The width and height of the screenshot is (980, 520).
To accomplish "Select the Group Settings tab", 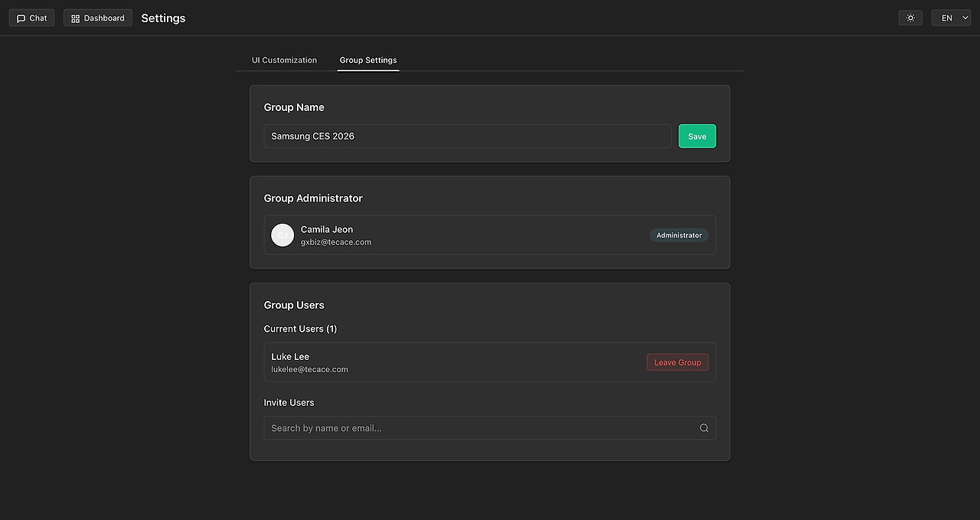I will [368, 60].
